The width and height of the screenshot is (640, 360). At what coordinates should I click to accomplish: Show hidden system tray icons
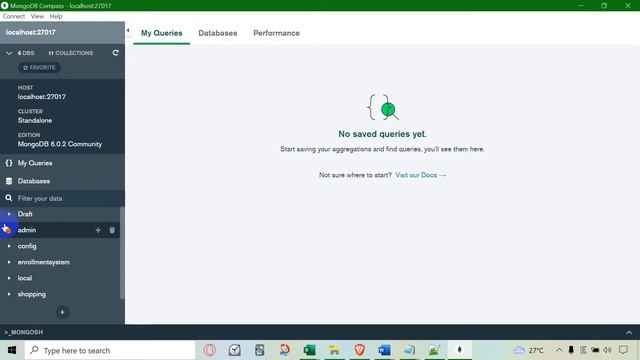tap(559, 350)
